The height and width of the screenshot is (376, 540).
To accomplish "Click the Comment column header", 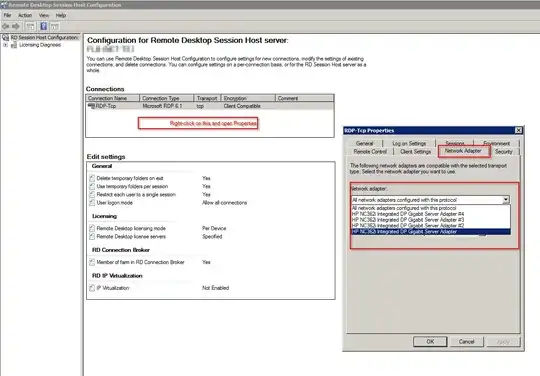I will tap(304, 98).
